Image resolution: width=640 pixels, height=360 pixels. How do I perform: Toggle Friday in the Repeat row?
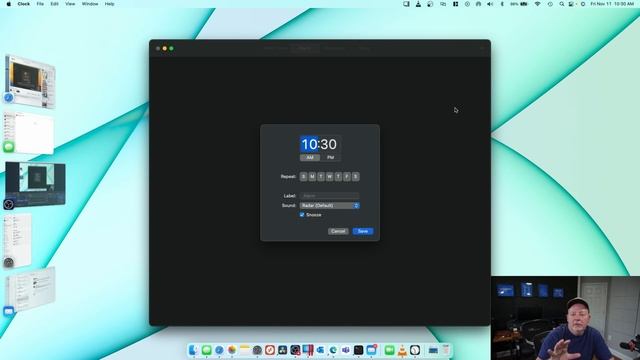[347, 176]
